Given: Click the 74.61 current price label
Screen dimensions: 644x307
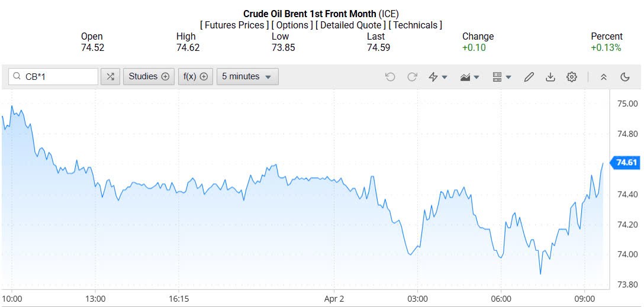Looking at the screenshot, I should 626,163.
